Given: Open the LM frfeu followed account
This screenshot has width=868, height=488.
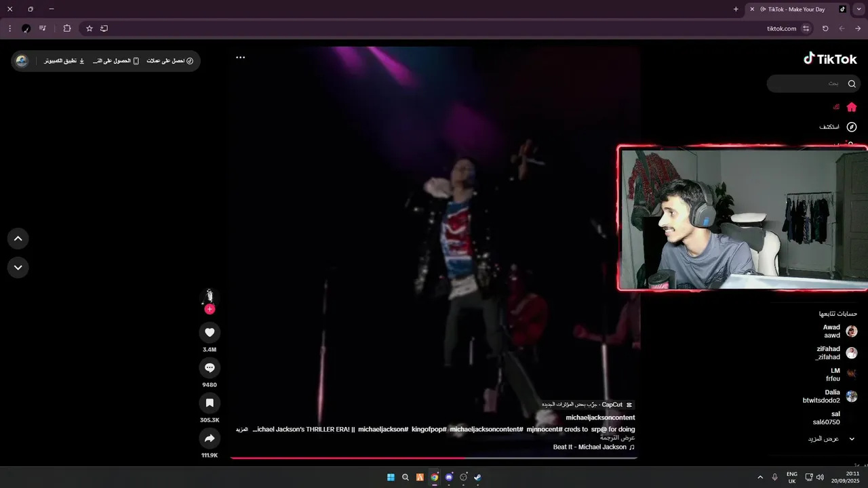Looking at the screenshot, I should pyautogui.click(x=841, y=375).
